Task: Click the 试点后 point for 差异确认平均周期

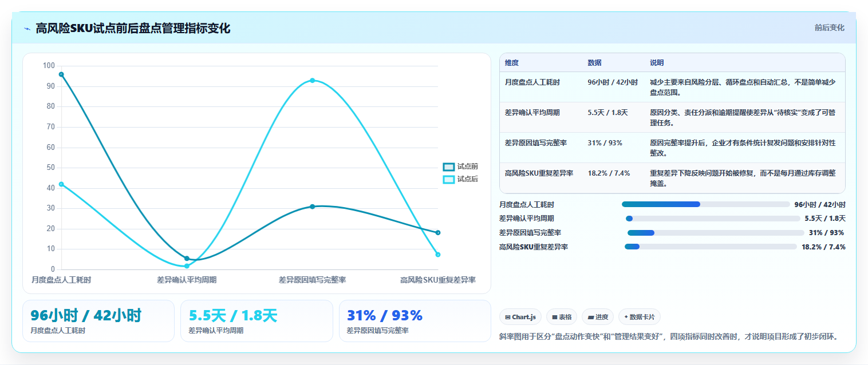Action: (187, 266)
